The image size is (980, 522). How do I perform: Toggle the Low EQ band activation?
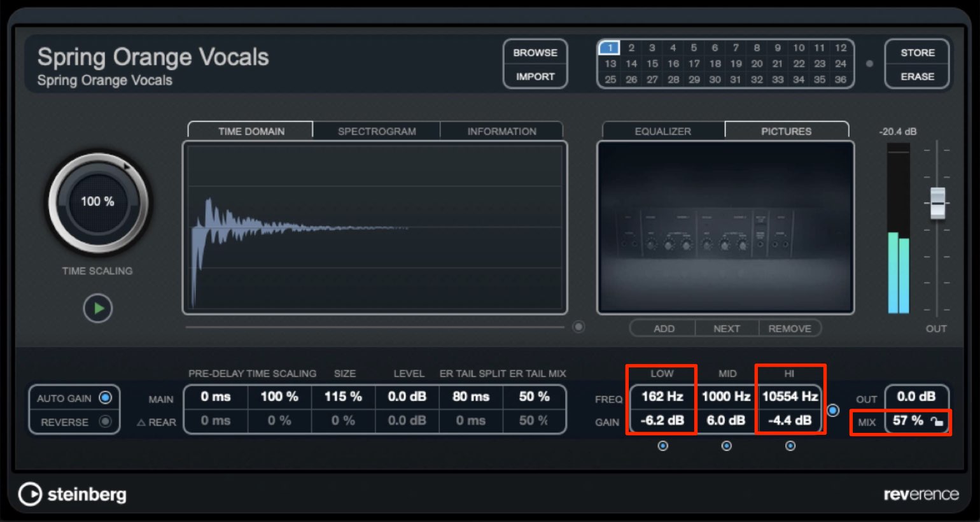pos(662,446)
